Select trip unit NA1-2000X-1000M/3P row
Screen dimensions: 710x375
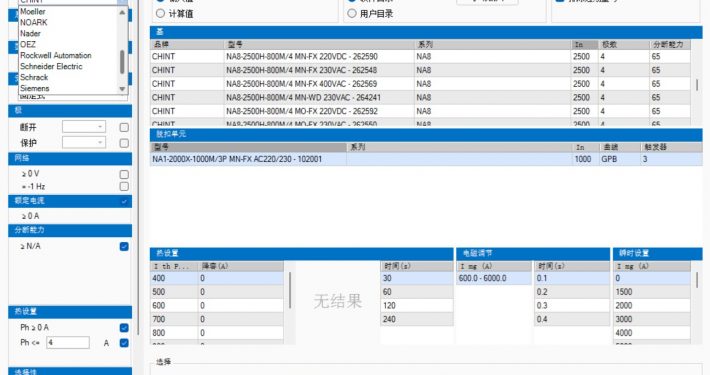pyautogui.click(x=426, y=159)
